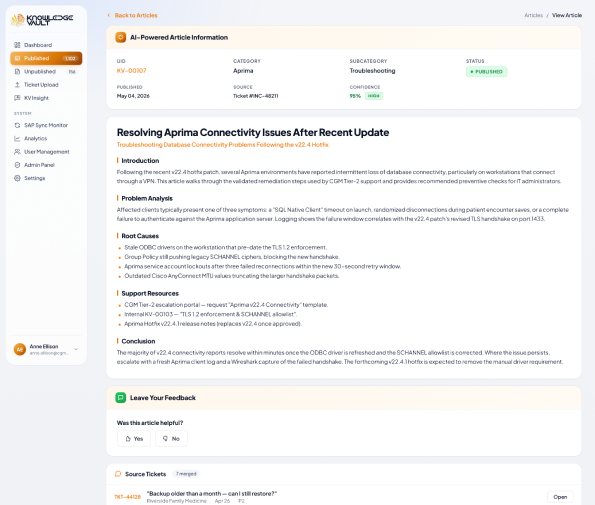
Task: Click the Unpublished file icon
Action: [x=17, y=72]
